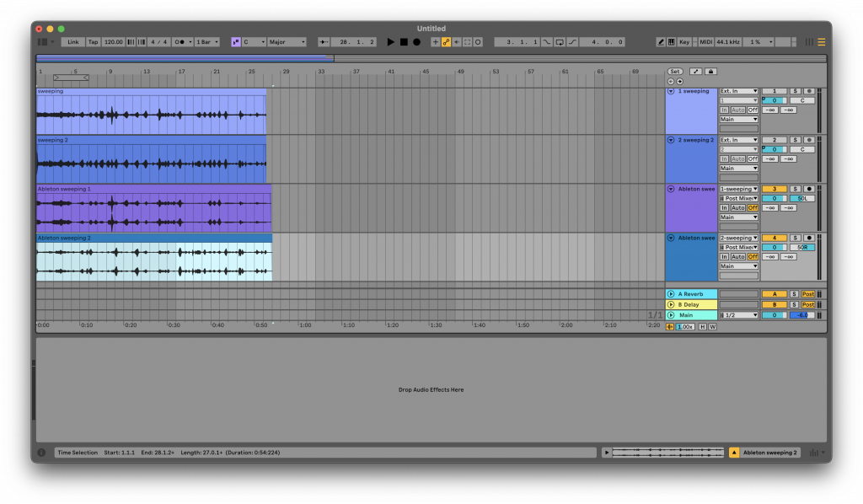Toggle the Scale Mode icon next to C
Image resolution: width=863 pixels, height=504 pixels.
pyautogui.click(x=236, y=42)
